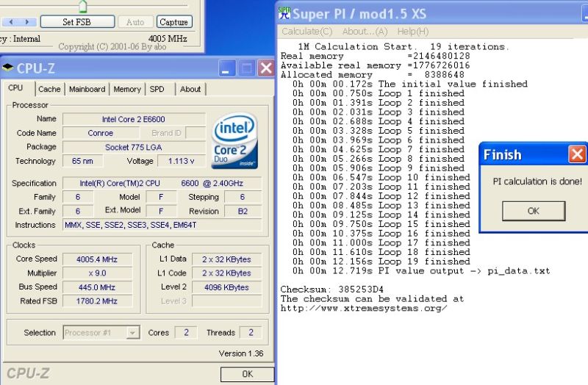Click the Intel Core 2 Duo logo
The image size is (588, 385).
tap(234, 140)
